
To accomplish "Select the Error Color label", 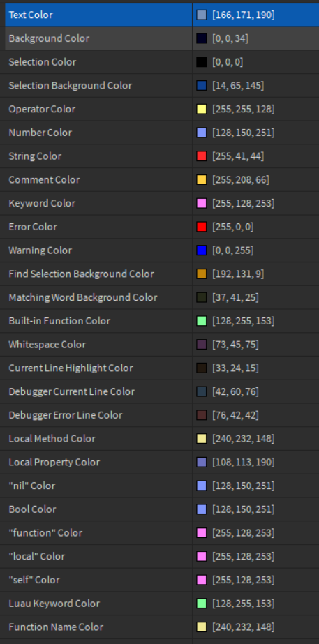I will tap(33, 227).
